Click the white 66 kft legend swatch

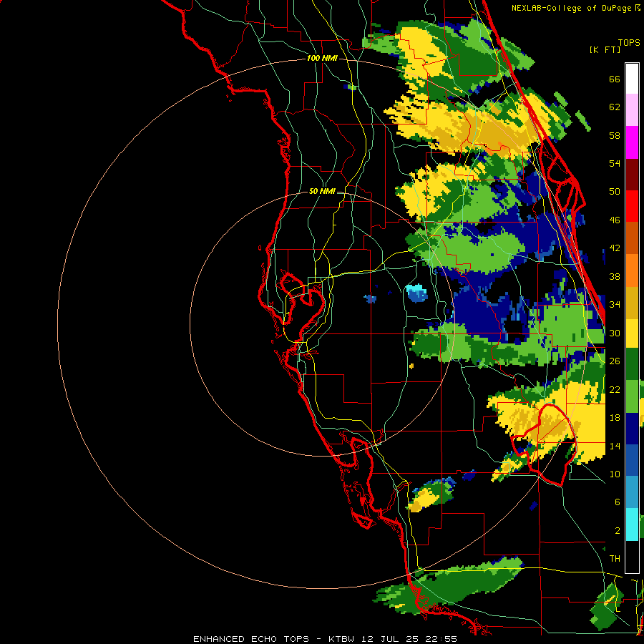(x=632, y=79)
